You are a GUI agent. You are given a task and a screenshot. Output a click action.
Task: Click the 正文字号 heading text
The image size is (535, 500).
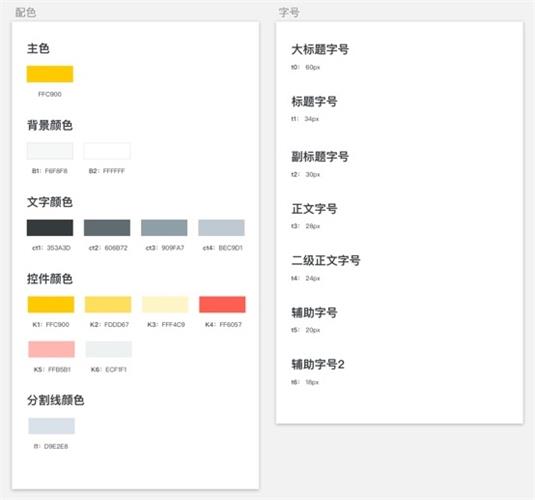(314, 209)
